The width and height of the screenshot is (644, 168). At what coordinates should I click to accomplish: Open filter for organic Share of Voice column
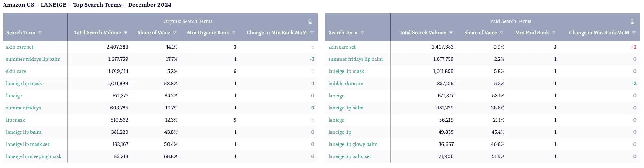(175, 33)
